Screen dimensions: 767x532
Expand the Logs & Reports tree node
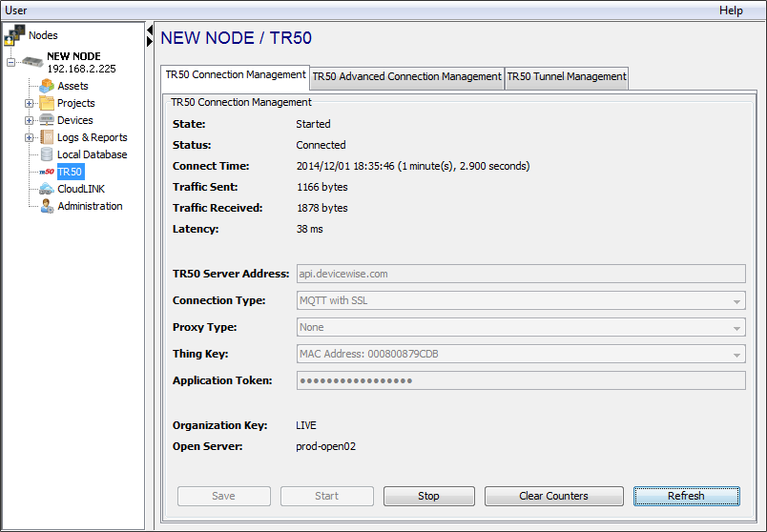[30, 137]
